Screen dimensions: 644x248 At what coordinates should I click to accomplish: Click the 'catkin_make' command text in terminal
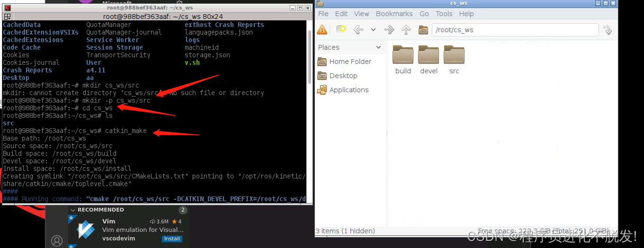[126, 131]
